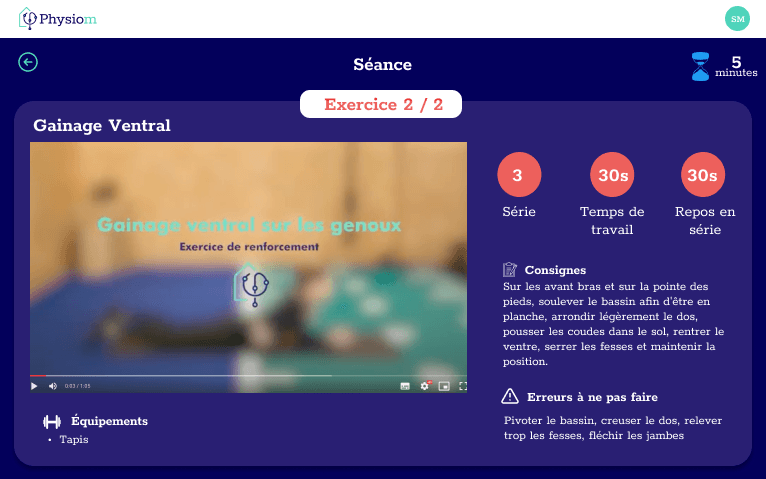Viewport: 766px width, 479px height.
Task: Enter fullscreen video mode
Action: 462,385
